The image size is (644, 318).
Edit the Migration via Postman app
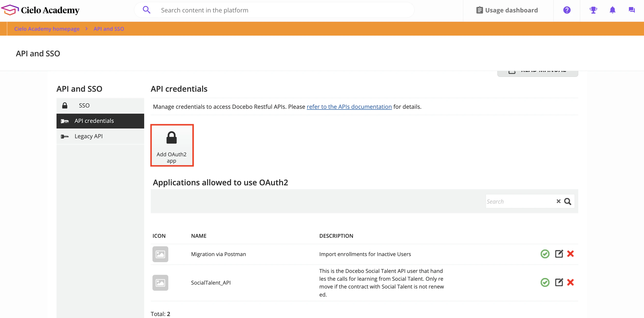(x=559, y=254)
